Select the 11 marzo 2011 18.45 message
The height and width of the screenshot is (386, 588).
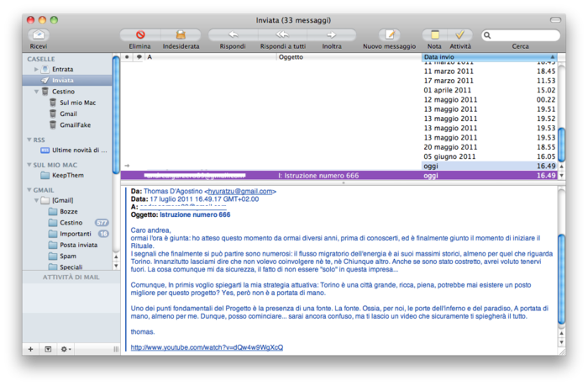click(x=339, y=71)
